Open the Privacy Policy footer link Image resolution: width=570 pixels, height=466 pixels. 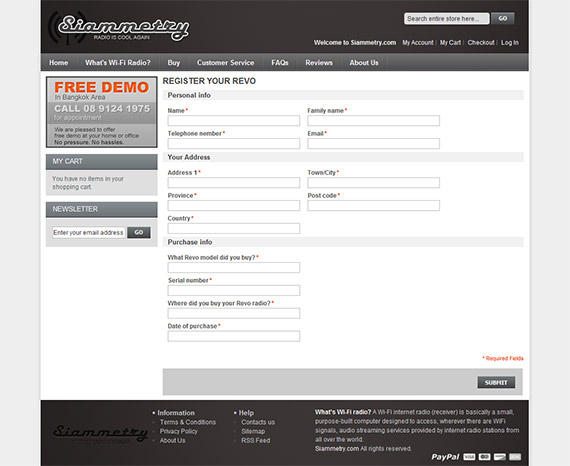178,431
